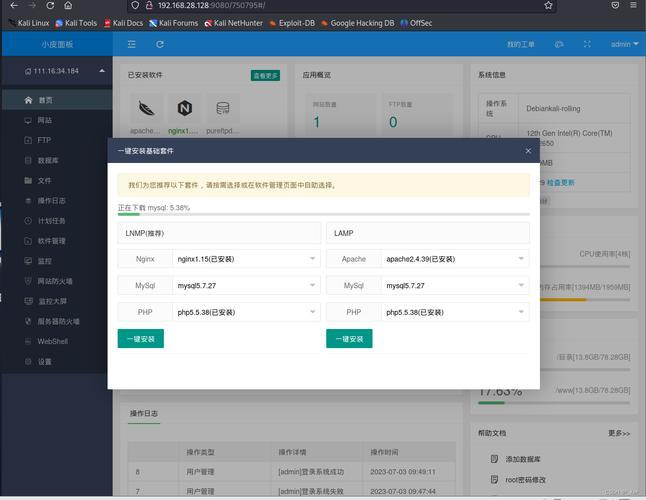
Task: Click the pureftpd database icon
Action: click(223, 108)
